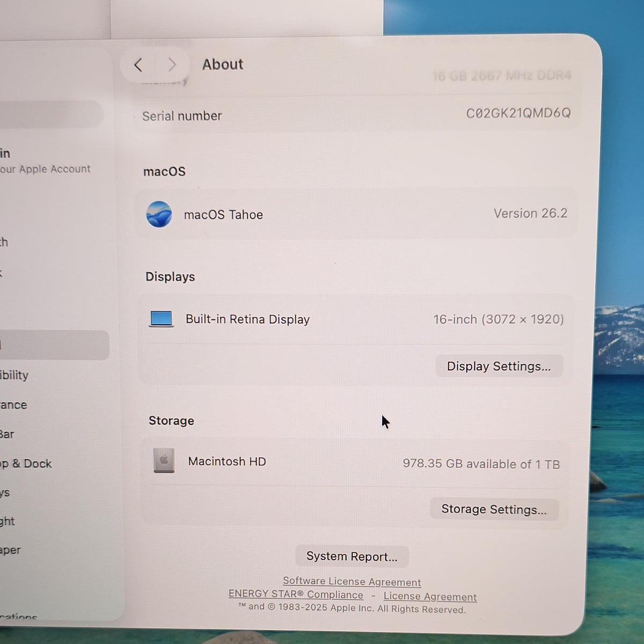Click the Version 26.2 text
Screen dimensions: 644x644
pyautogui.click(x=530, y=213)
